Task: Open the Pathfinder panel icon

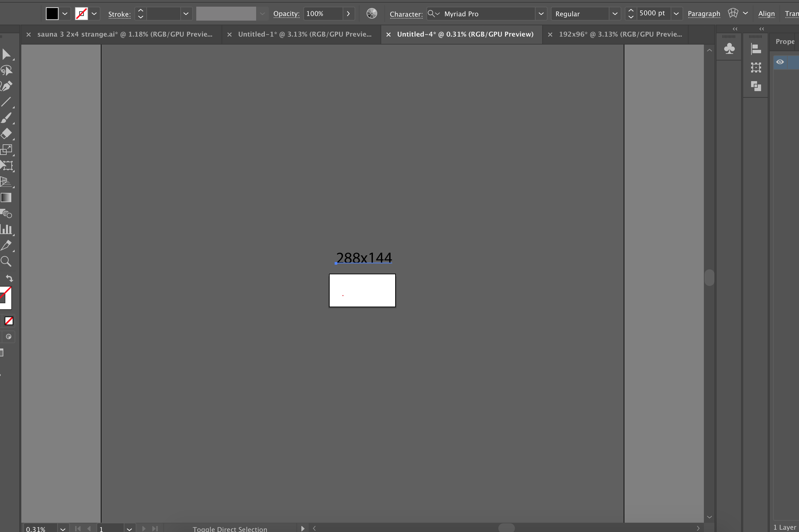Action: coord(755,86)
